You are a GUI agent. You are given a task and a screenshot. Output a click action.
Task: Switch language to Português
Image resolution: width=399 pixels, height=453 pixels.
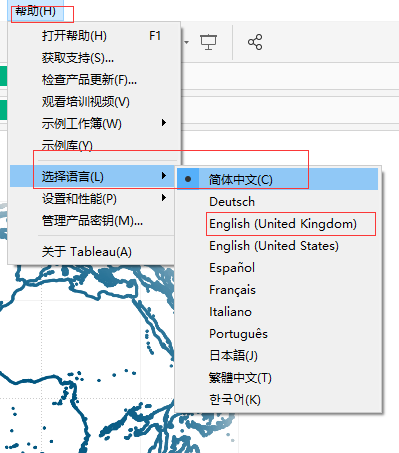pos(278,334)
